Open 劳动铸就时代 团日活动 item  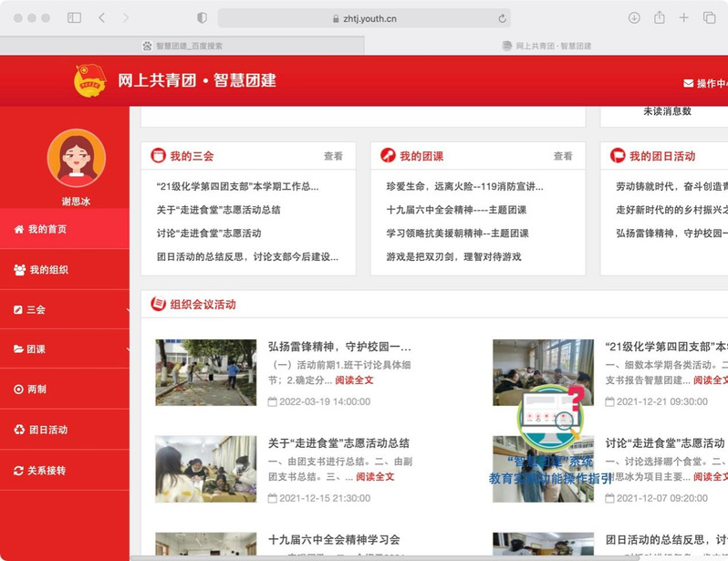[x=671, y=187]
